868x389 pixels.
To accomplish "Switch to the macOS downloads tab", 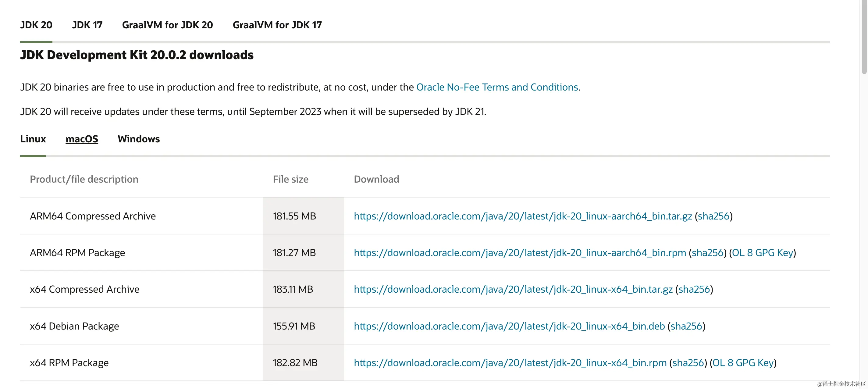I will [82, 139].
